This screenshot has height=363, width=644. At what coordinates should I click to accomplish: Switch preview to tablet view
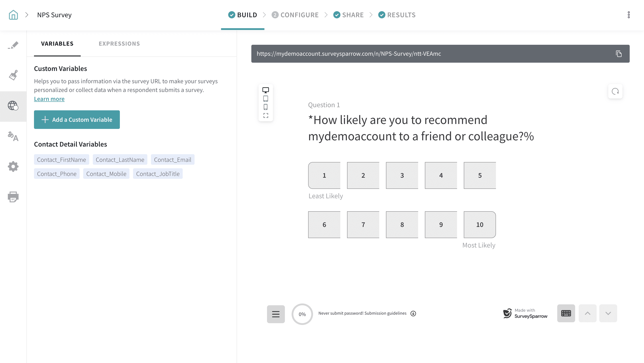tap(265, 98)
